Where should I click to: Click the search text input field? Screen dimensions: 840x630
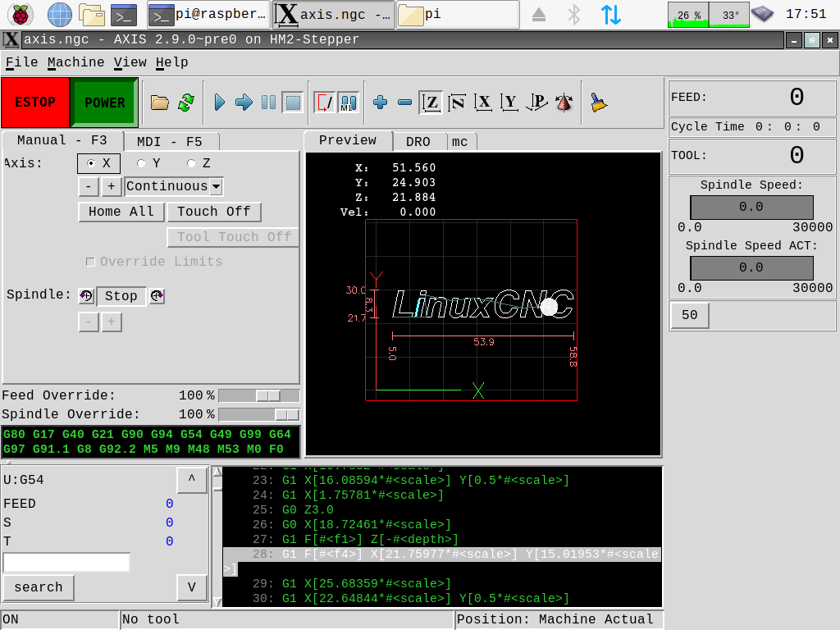(x=66, y=563)
